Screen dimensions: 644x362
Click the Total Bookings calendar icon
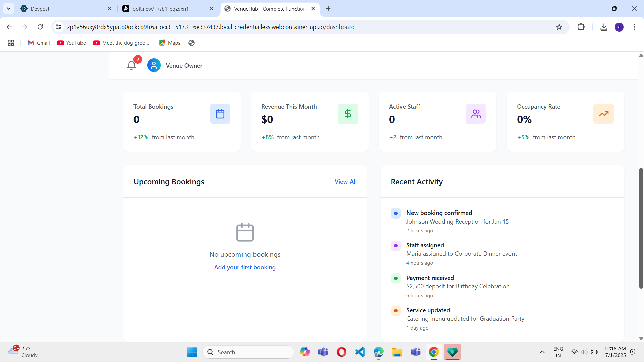click(x=220, y=114)
